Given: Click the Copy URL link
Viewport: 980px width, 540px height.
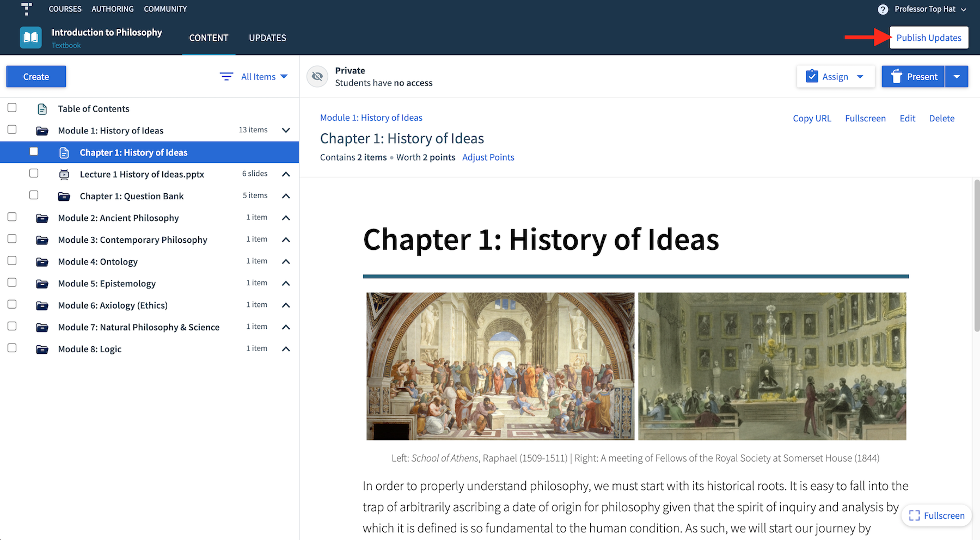Looking at the screenshot, I should (812, 118).
